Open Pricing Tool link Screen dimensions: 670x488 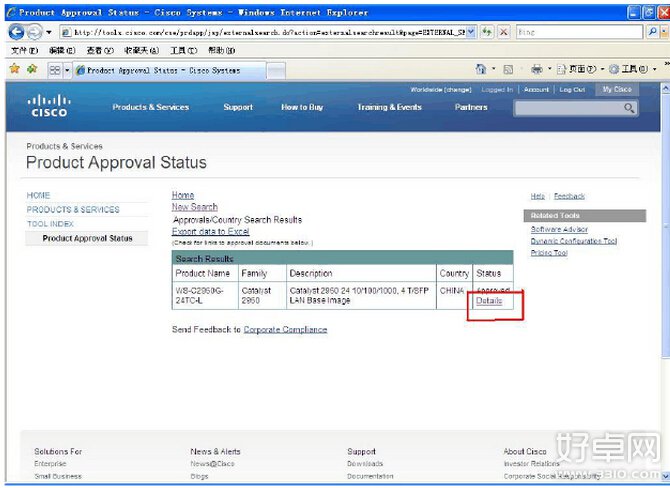pyautogui.click(x=549, y=253)
